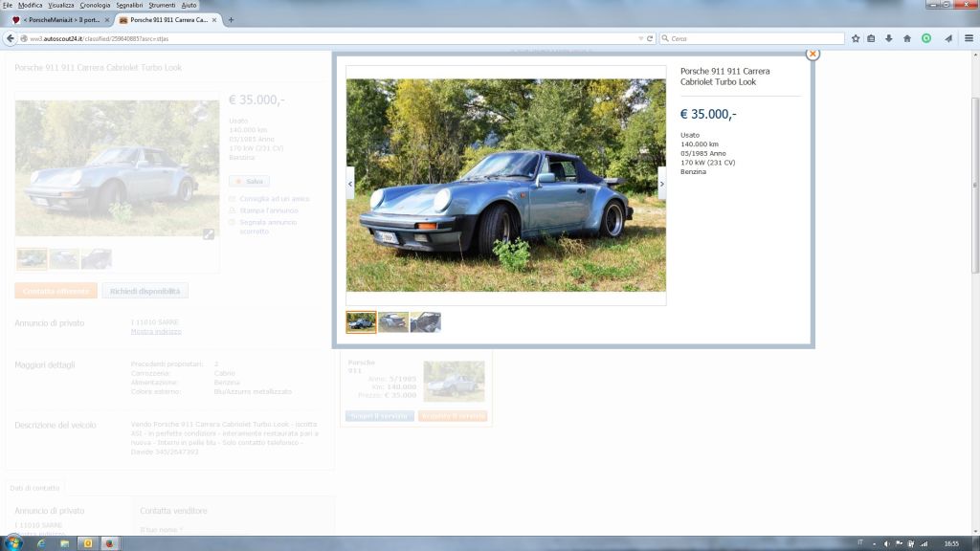980x551 pixels.
Task: Advance to the next photo in the lightbox
Action: pos(662,184)
